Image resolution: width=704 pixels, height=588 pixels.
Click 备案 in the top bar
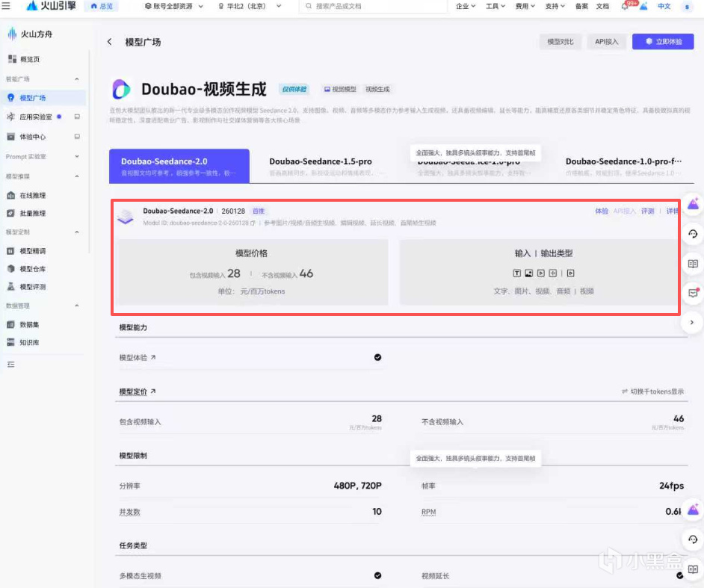581,6
